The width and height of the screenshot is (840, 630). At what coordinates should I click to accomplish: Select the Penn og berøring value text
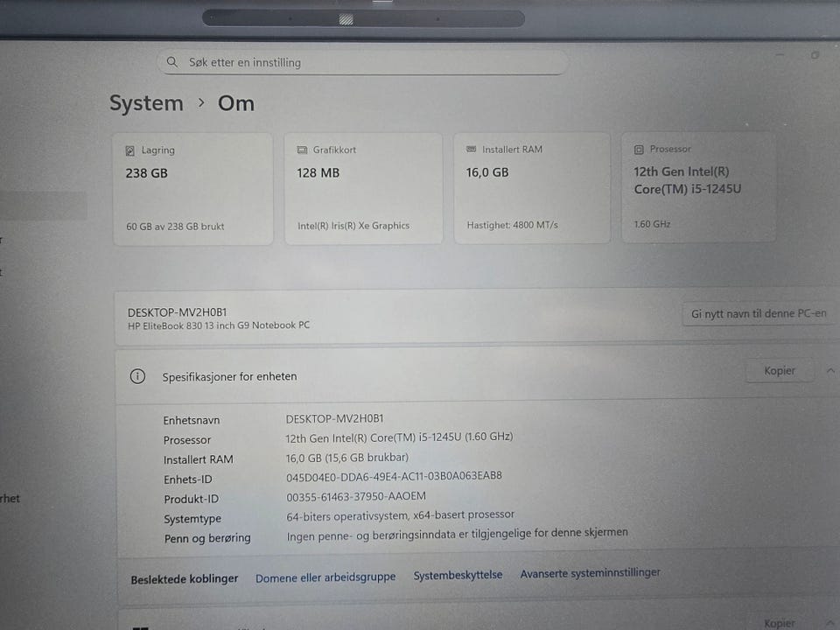coord(457,534)
